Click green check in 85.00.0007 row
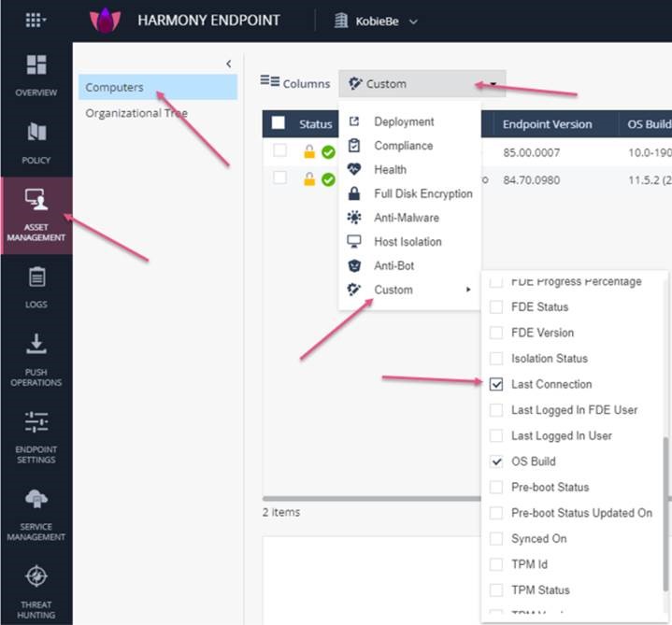The image size is (672, 625). 328,152
